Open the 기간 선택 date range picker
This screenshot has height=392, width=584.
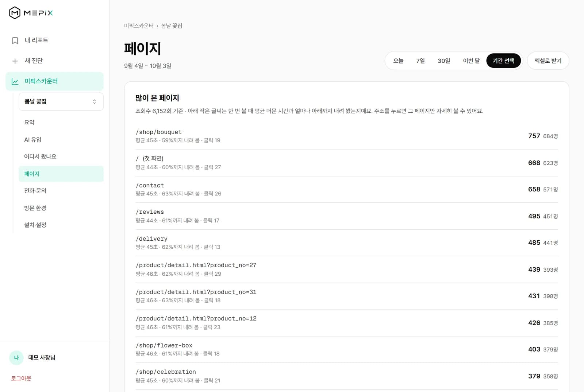click(x=503, y=61)
